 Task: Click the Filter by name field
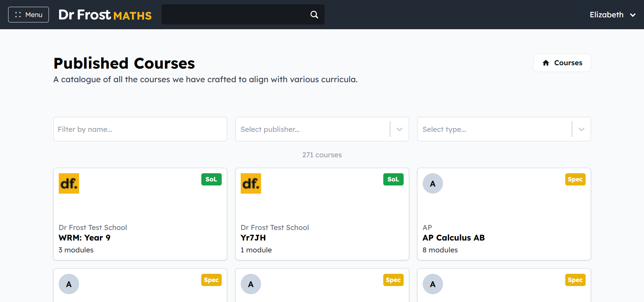point(140,129)
